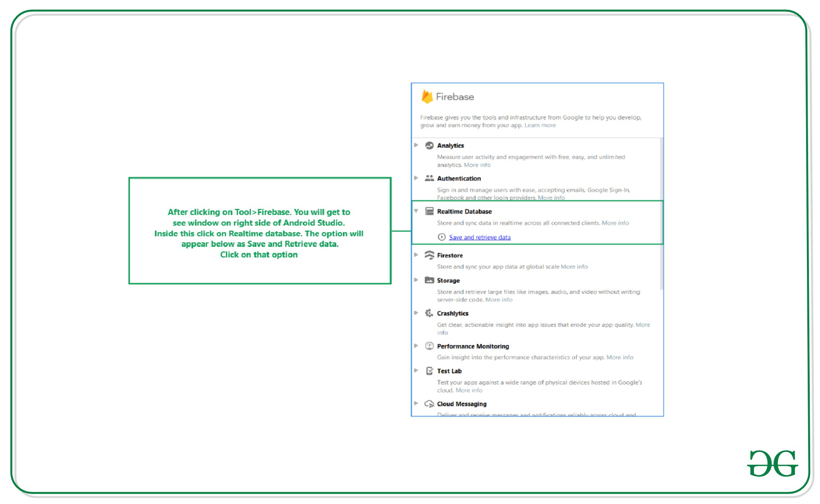The image size is (820, 504).
Task: Click the Firestore waves icon
Action: [429, 255]
